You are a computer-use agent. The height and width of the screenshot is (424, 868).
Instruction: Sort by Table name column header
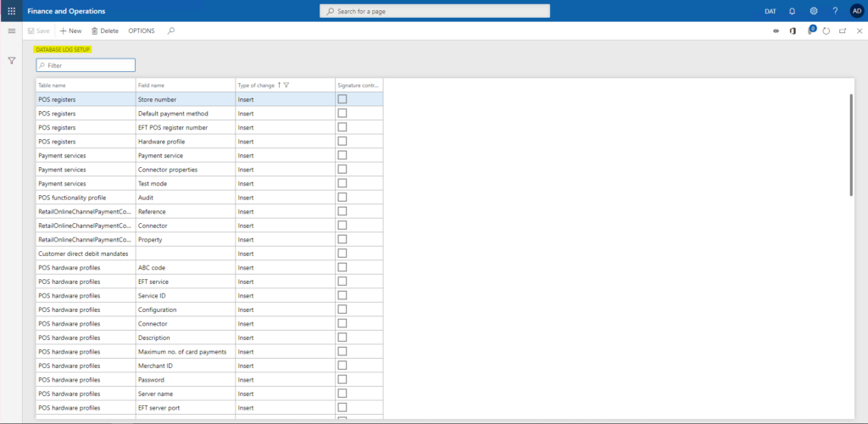click(86, 86)
